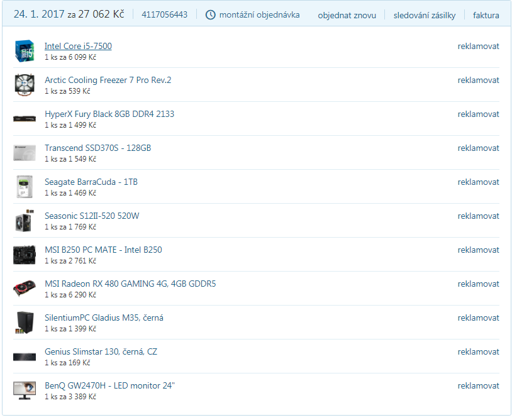Click reklamovat for SilentiumPC Gladius M35
The width and height of the screenshot is (512, 420).
tap(479, 318)
